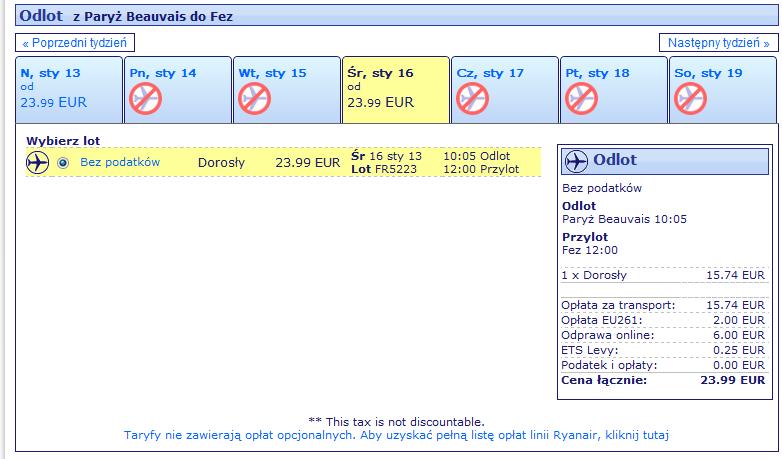The image size is (782, 459).
Task: Open the So, sty 19 date tab
Action: pos(723,90)
